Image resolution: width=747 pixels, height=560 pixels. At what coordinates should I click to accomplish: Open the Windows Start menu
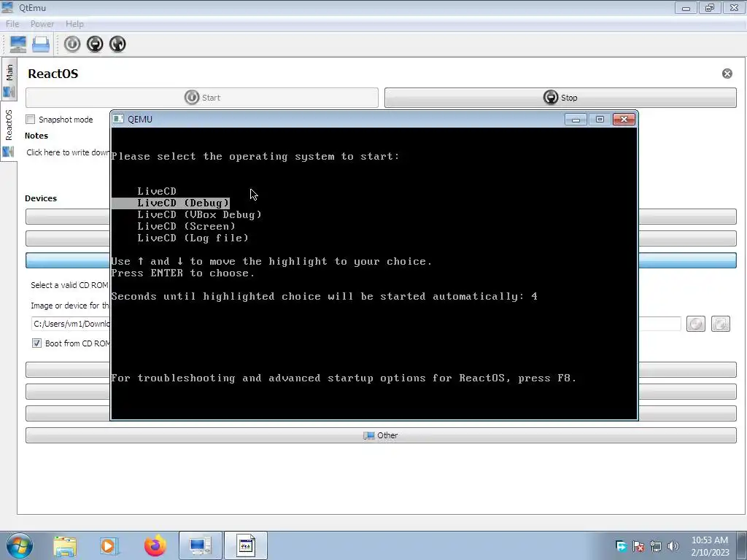click(x=19, y=545)
